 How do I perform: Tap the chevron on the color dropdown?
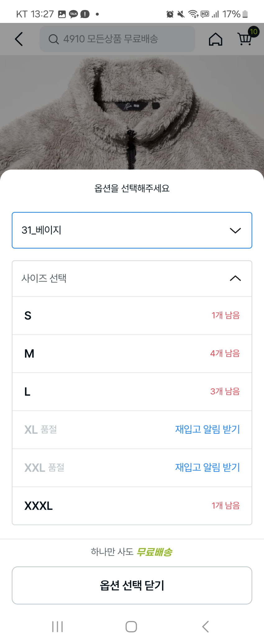pyautogui.click(x=235, y=230)
